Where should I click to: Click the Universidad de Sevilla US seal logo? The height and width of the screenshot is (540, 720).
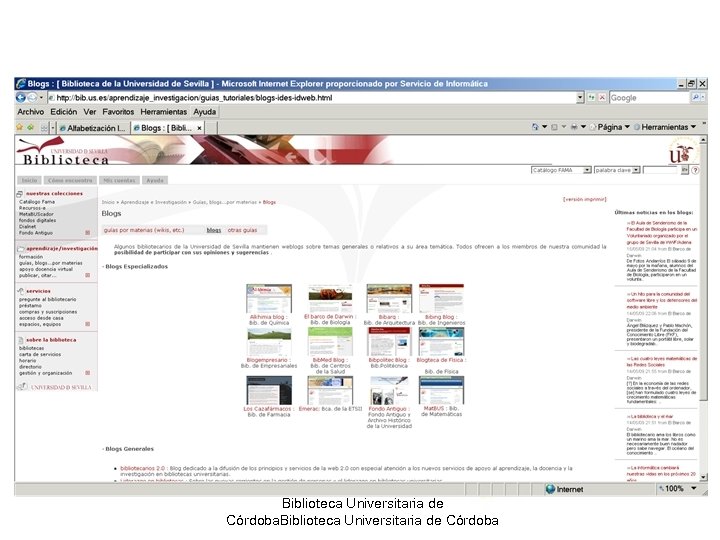pyautogui.click(x=684, y=152)
